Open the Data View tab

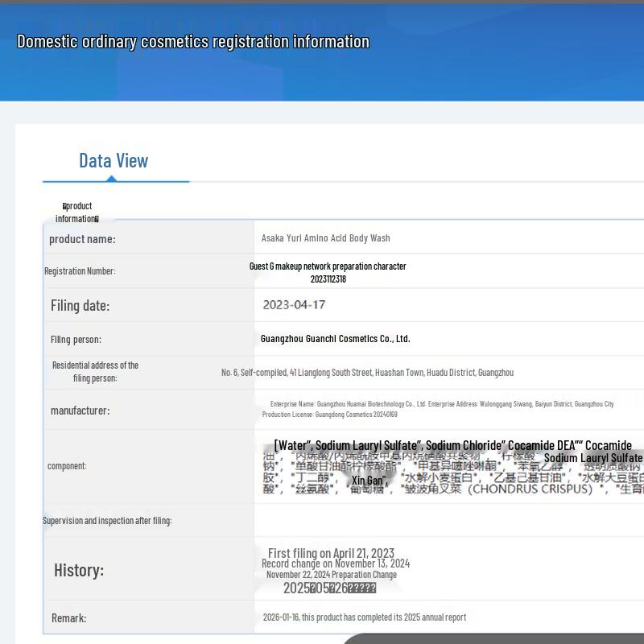coord(114,160)
